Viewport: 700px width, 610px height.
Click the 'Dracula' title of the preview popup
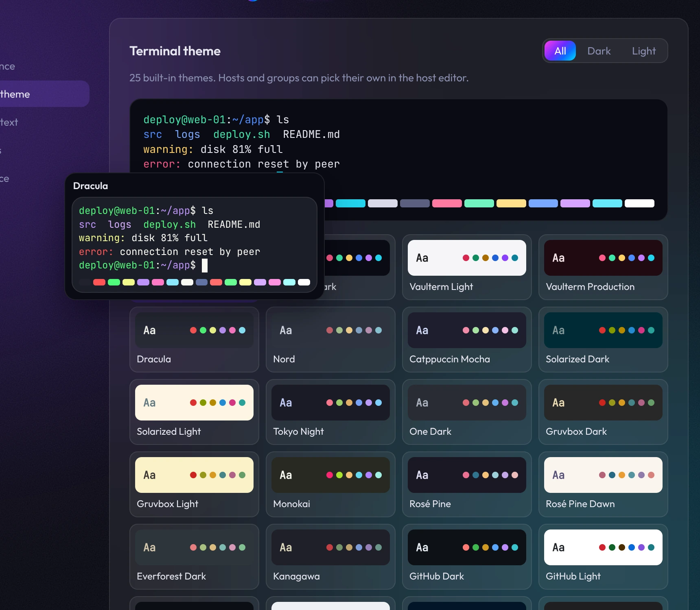[90, 186]
